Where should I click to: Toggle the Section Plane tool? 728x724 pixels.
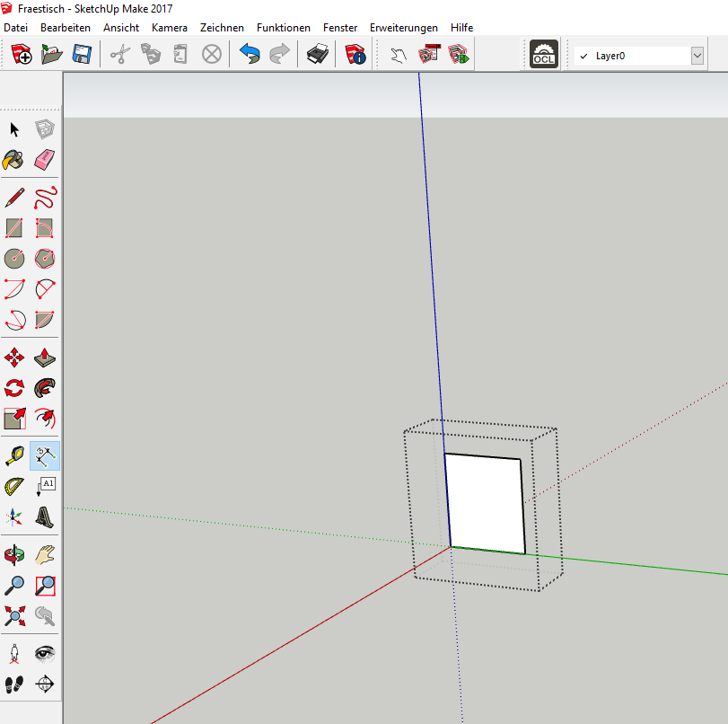tap(45, 684)
